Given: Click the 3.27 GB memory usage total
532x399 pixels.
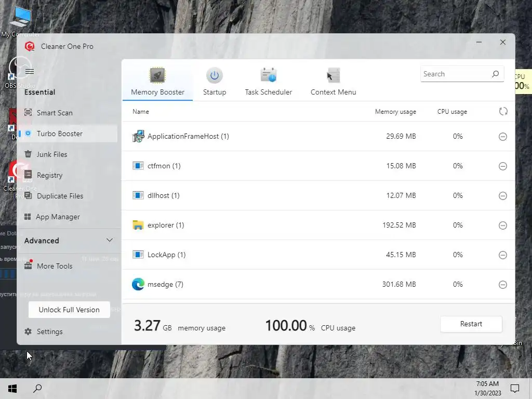Looking at the screenshot, I should pos(179,326).
